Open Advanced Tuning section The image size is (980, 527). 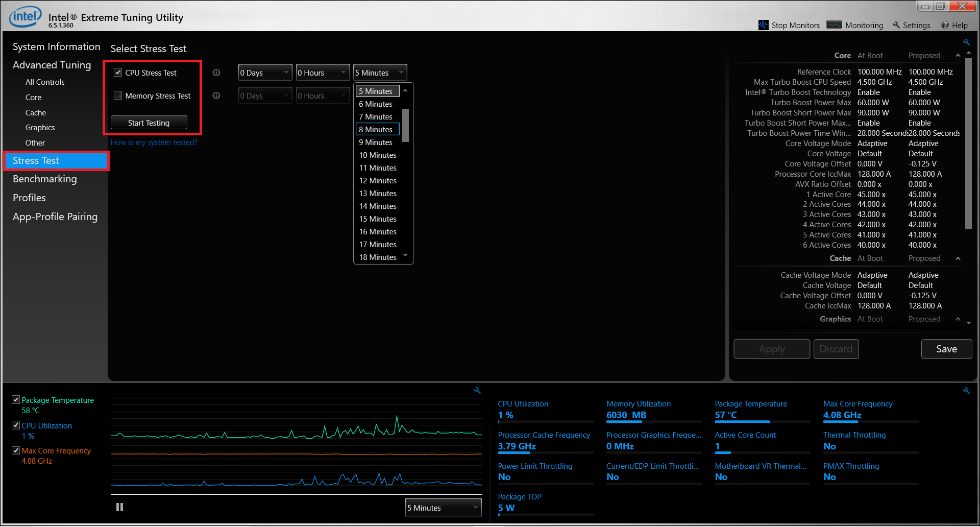point(52,65)
